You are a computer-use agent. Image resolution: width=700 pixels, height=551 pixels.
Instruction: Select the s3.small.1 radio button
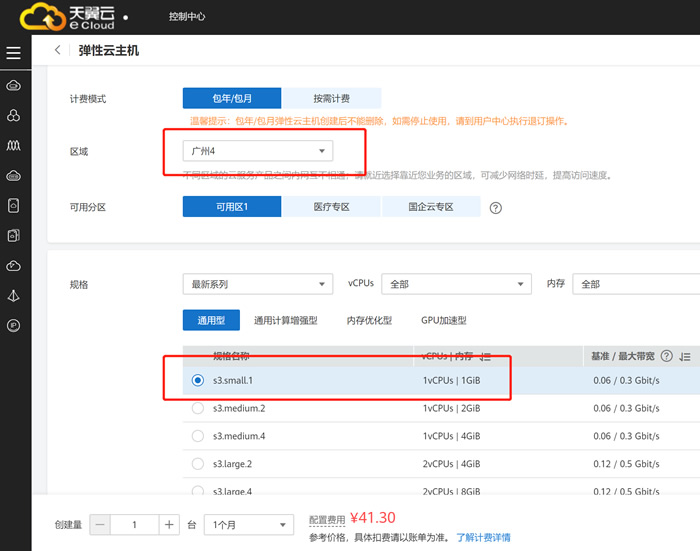point(197,380)
